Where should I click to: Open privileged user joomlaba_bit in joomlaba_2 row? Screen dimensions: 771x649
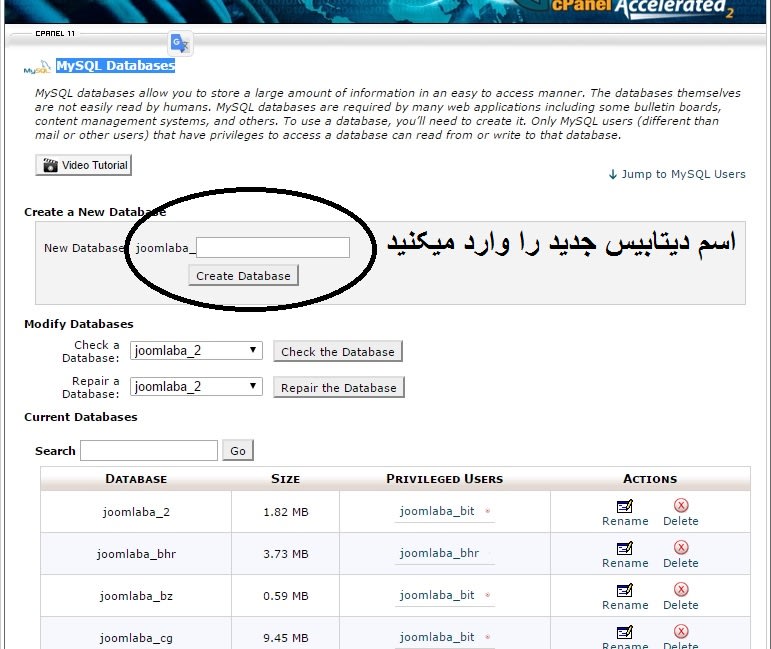coord(437,511)
